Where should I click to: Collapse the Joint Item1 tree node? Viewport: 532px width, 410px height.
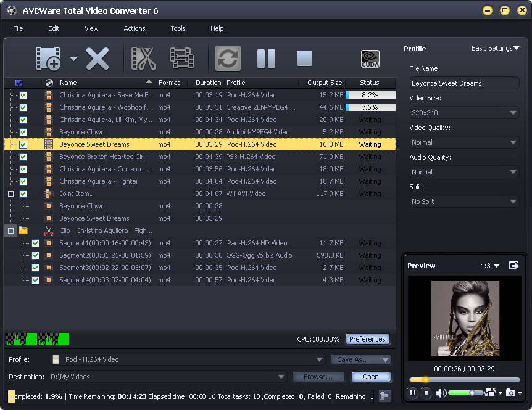[x=10, y=194]
